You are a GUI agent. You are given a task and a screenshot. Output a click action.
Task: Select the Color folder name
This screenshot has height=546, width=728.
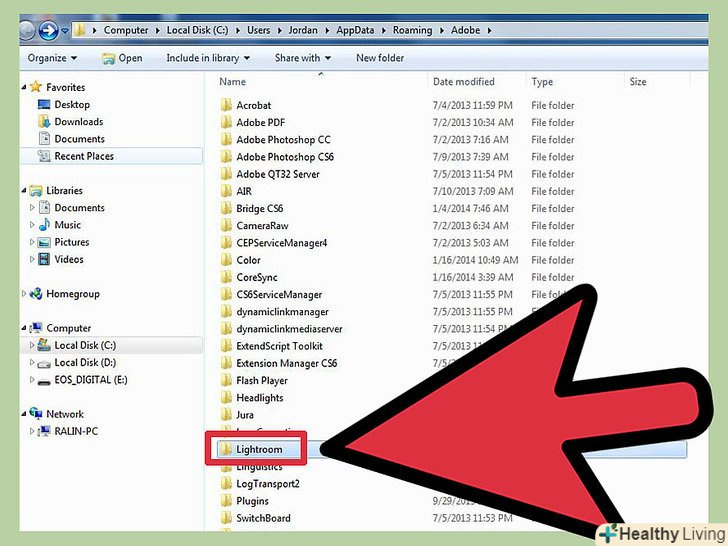pos(248,260)
